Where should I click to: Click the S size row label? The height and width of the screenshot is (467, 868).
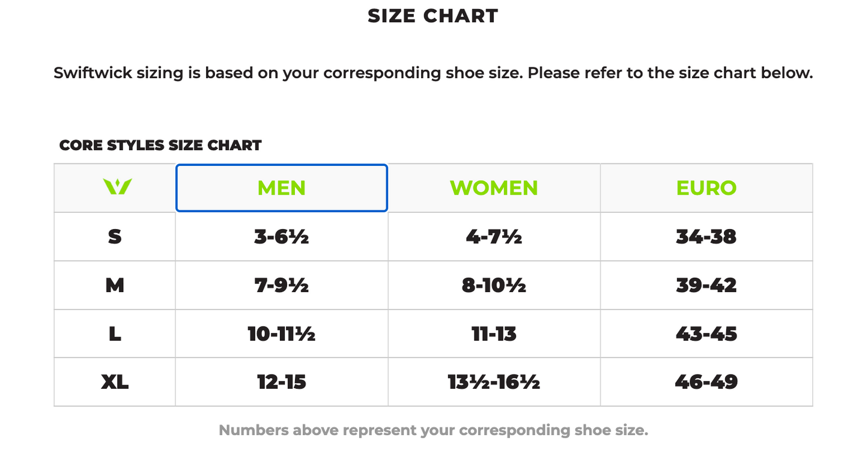(115, 236)
